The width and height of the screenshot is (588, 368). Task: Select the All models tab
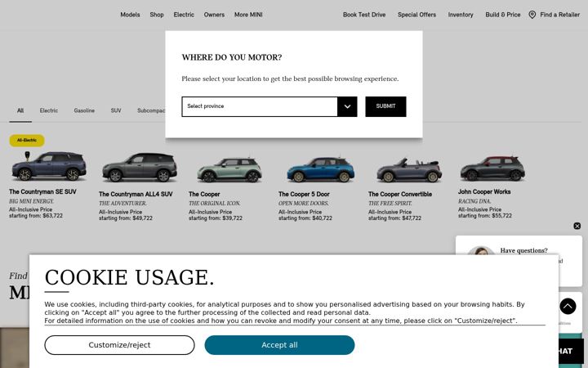click(20, 110)
